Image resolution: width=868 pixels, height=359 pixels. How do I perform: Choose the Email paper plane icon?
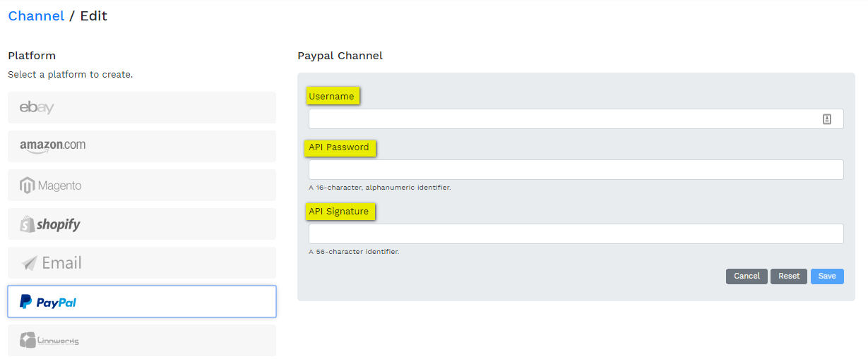point(30,263)
